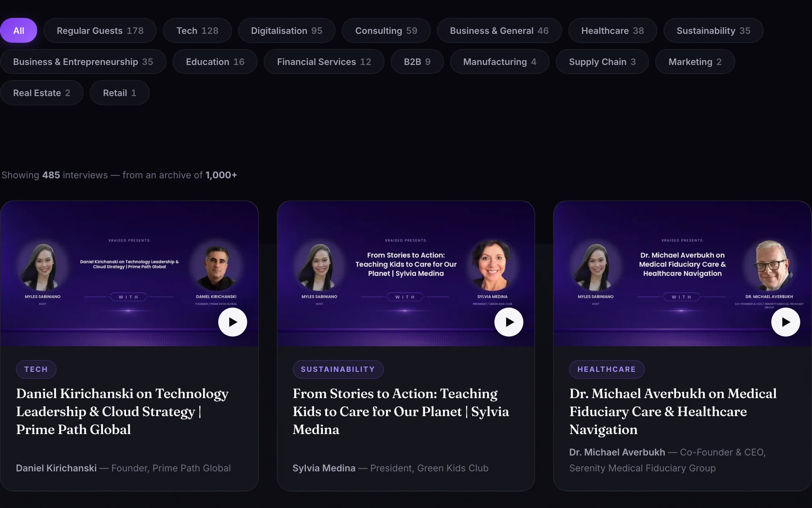Filter interviews by Tech 128
This screenshot has height=508, width=812.
(197, 31)
